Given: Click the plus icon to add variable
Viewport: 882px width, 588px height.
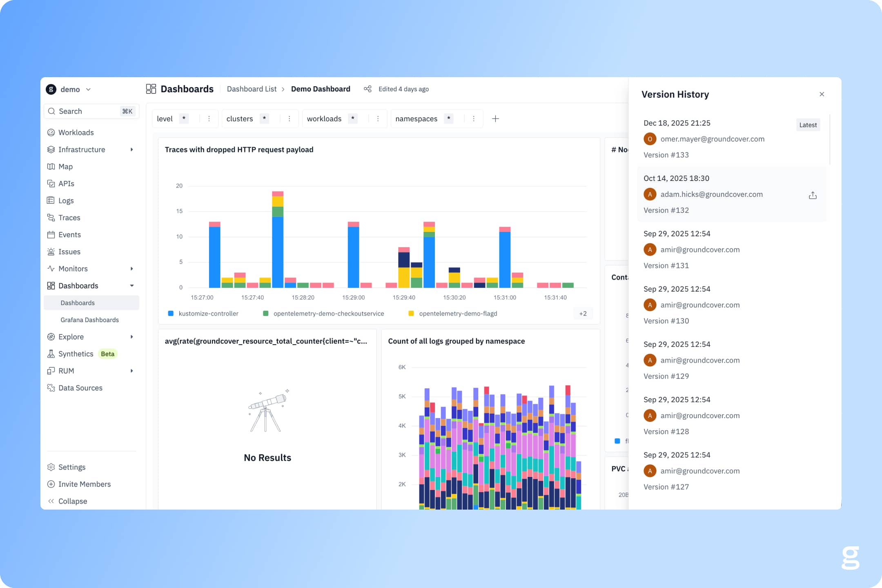Looking at the screenshot, I should point(495,119).
